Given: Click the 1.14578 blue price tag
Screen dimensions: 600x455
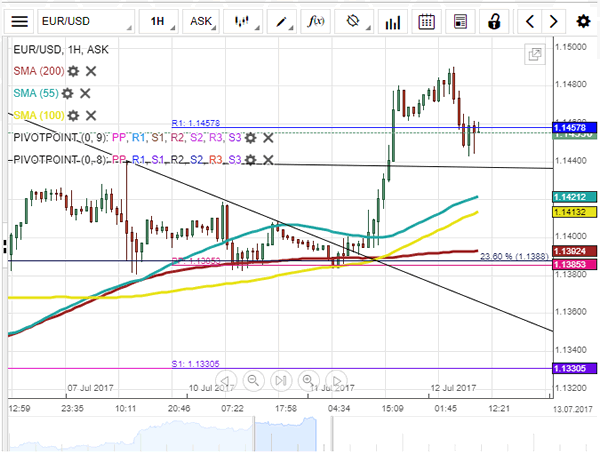Looking at the screenshot, I should tap(575, 127).
